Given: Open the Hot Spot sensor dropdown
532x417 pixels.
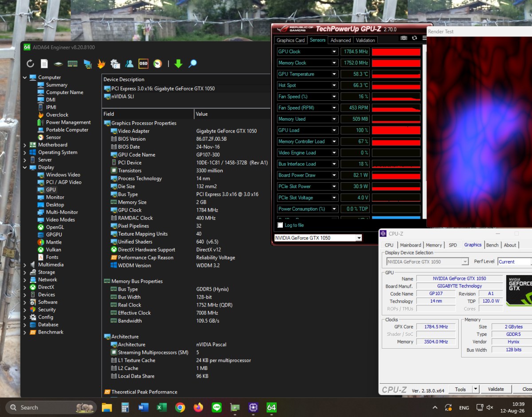Looking at the screenshot, I should click(x=334, y=86).
